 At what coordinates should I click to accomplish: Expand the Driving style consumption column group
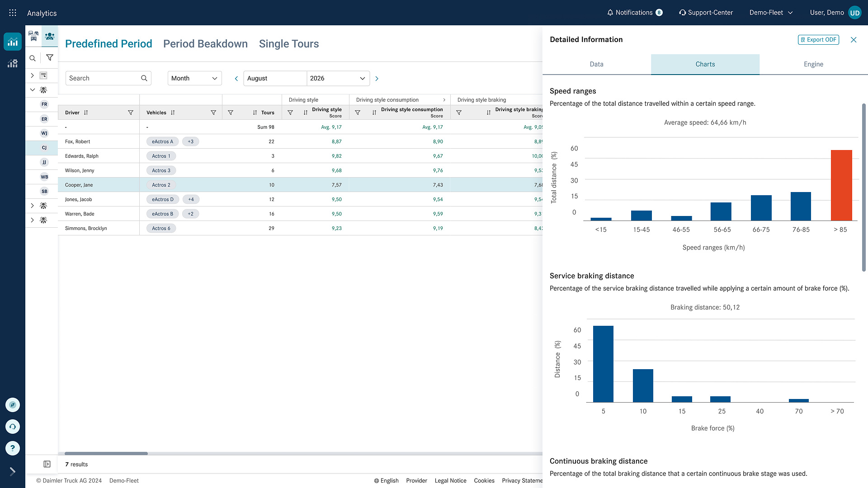point(444,100)
